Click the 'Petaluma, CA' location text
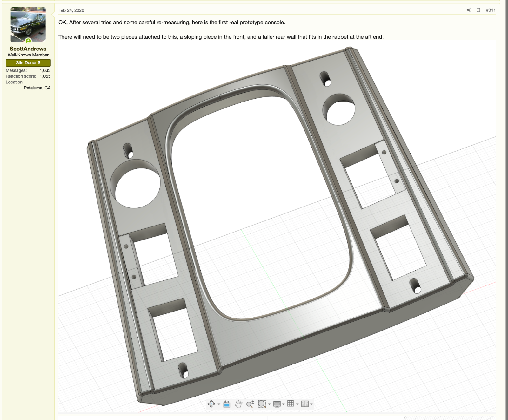The width and height of the screenshot is (508, 420). click(x=37, y=88)
